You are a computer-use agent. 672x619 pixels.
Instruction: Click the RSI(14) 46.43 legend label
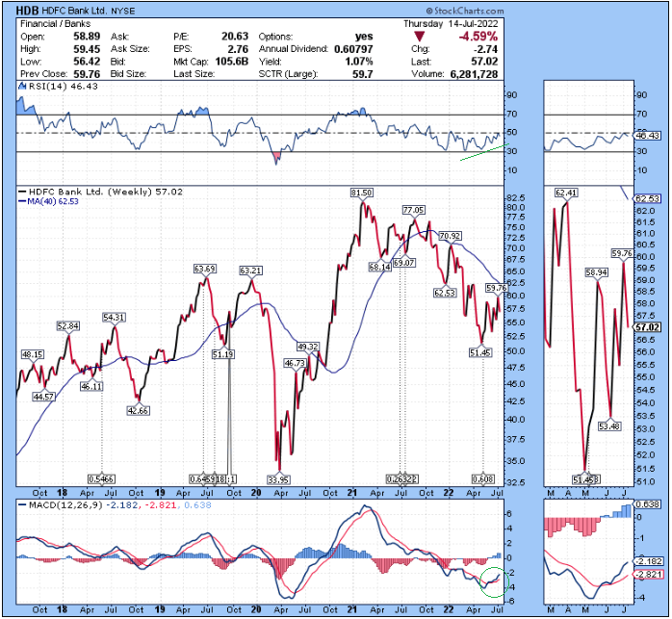pos(63,87)
